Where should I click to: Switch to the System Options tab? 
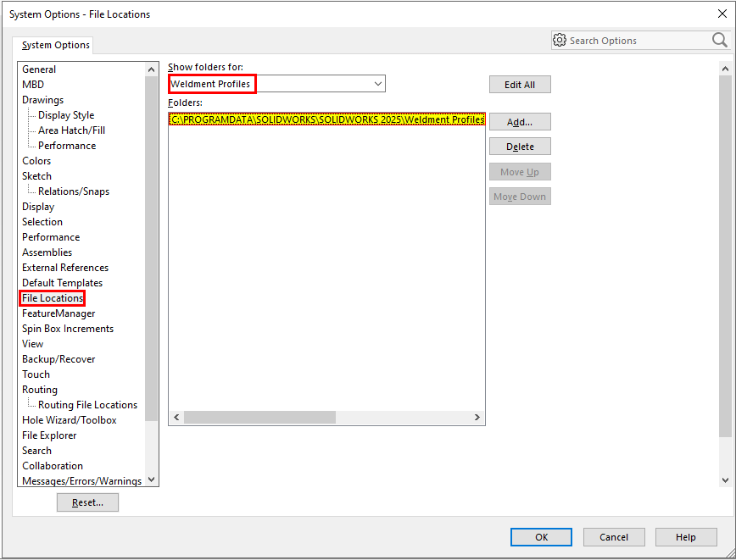[x=56, y=45]
